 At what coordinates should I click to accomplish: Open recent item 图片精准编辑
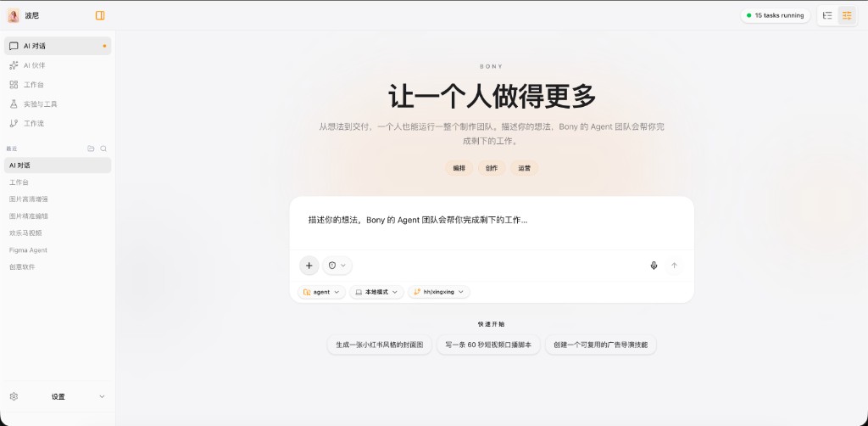58,216
